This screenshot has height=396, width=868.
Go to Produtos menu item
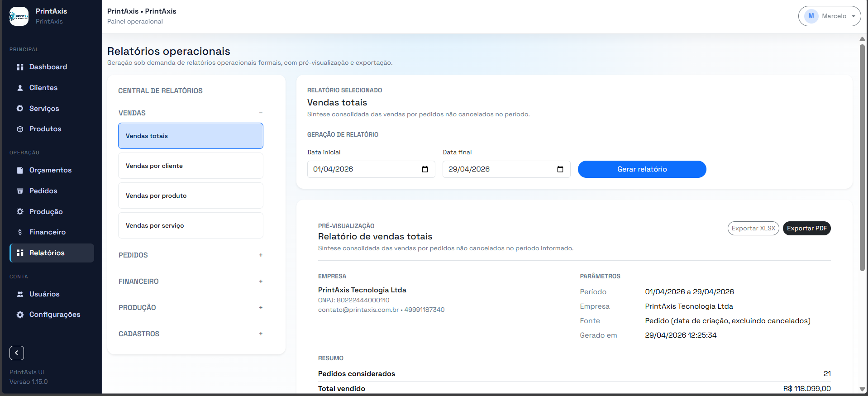tap(52, 129)
